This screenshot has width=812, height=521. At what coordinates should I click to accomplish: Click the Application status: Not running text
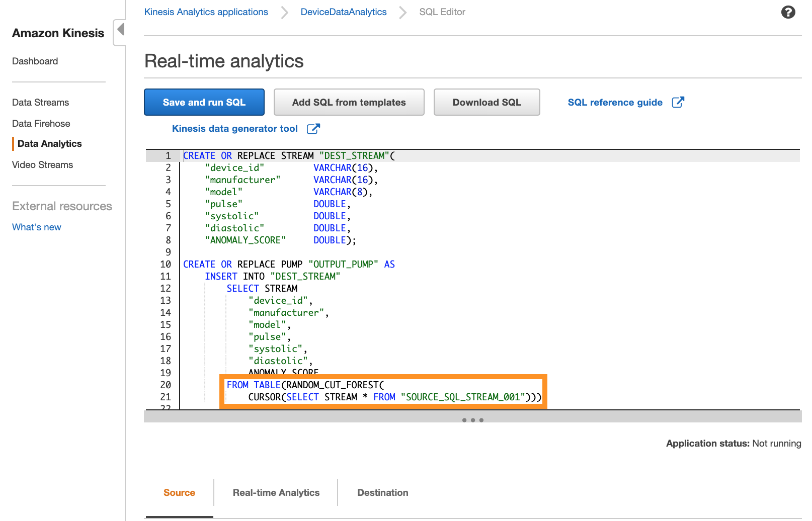coord(734,444)
